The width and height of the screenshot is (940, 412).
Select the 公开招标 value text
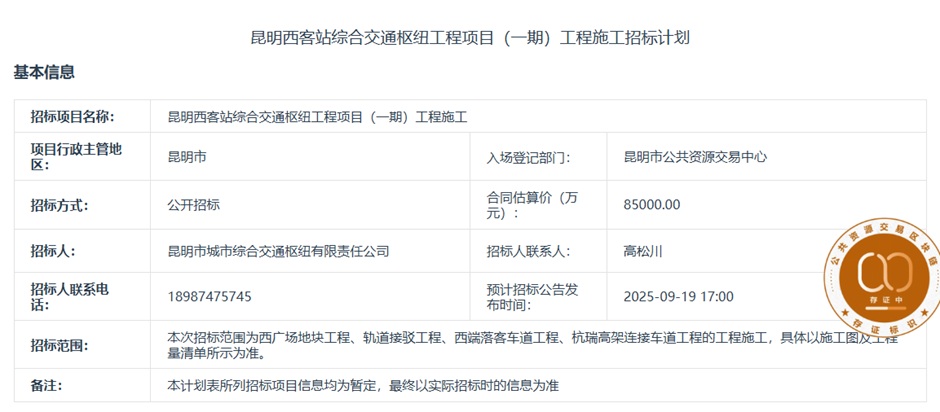[x=193, y=205]
